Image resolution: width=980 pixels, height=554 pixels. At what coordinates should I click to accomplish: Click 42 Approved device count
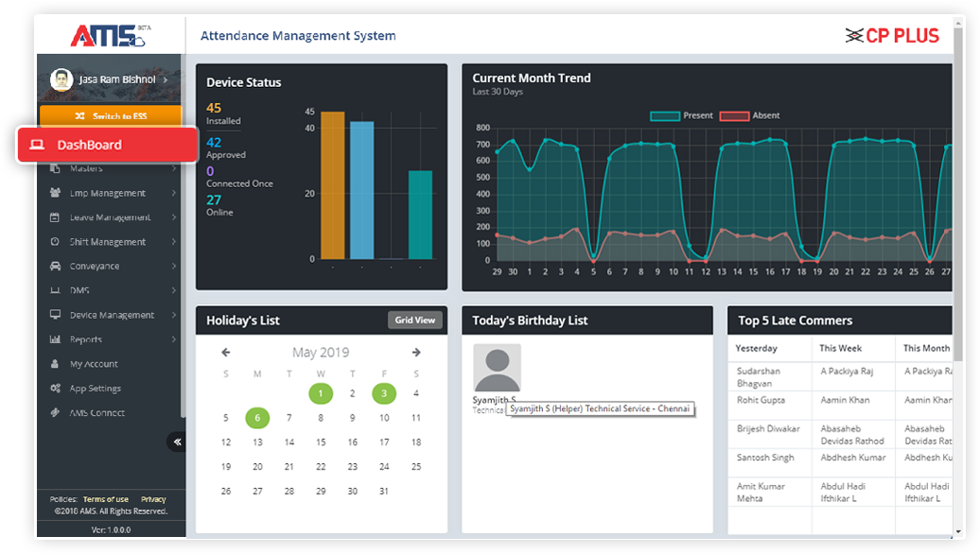(214, 143)
